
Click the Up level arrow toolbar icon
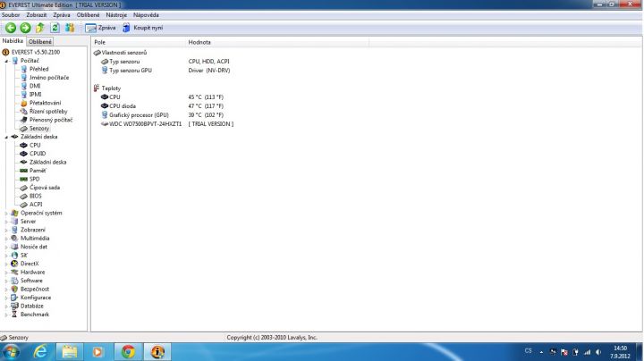point(40,28)
